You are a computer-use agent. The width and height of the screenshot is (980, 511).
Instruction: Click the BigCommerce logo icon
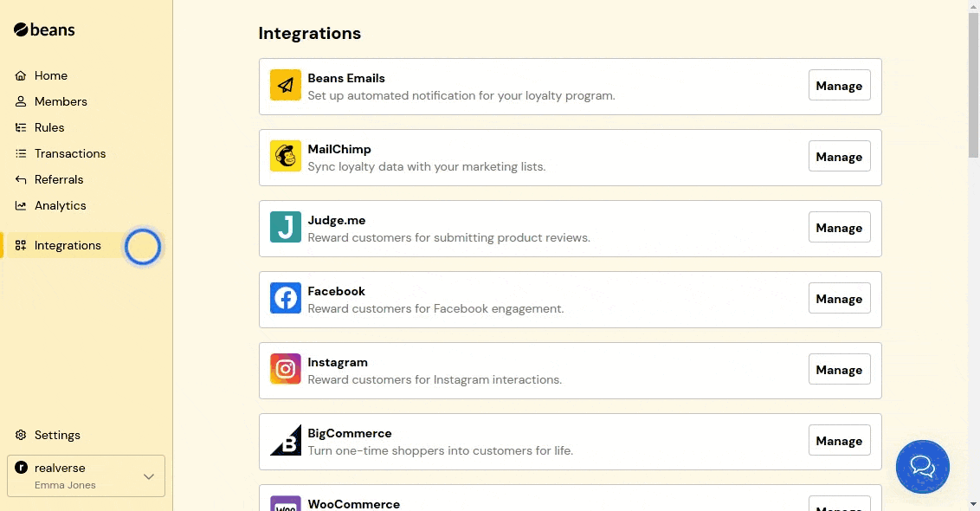(286, 440)
